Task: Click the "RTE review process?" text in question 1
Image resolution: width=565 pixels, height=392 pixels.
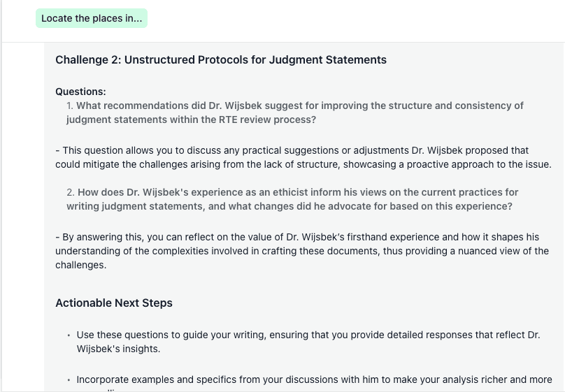Action: [267, 119]
